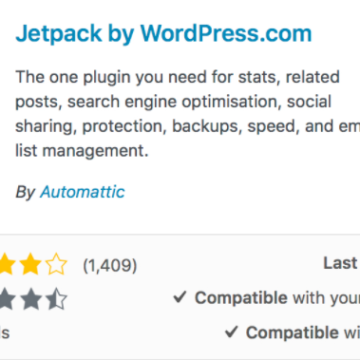
Task: Click the bottom-most 'Compatible' label
Action: (x=292, y=332)
